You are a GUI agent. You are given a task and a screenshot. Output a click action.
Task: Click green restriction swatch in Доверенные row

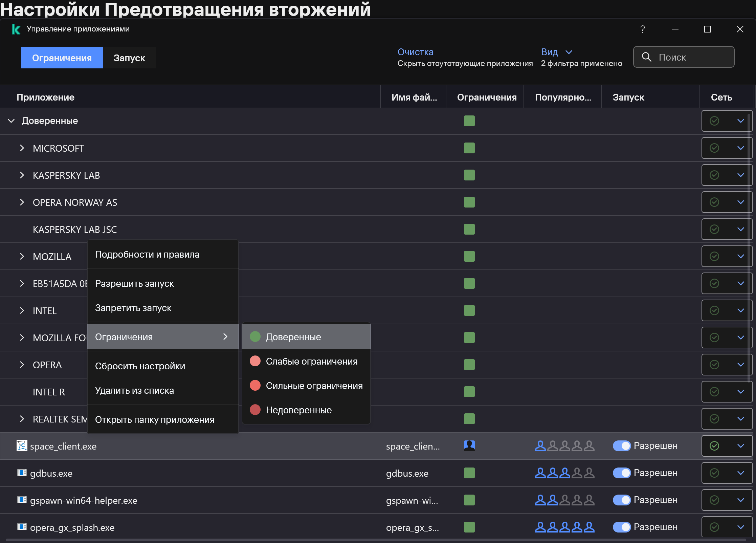[469, 121]
